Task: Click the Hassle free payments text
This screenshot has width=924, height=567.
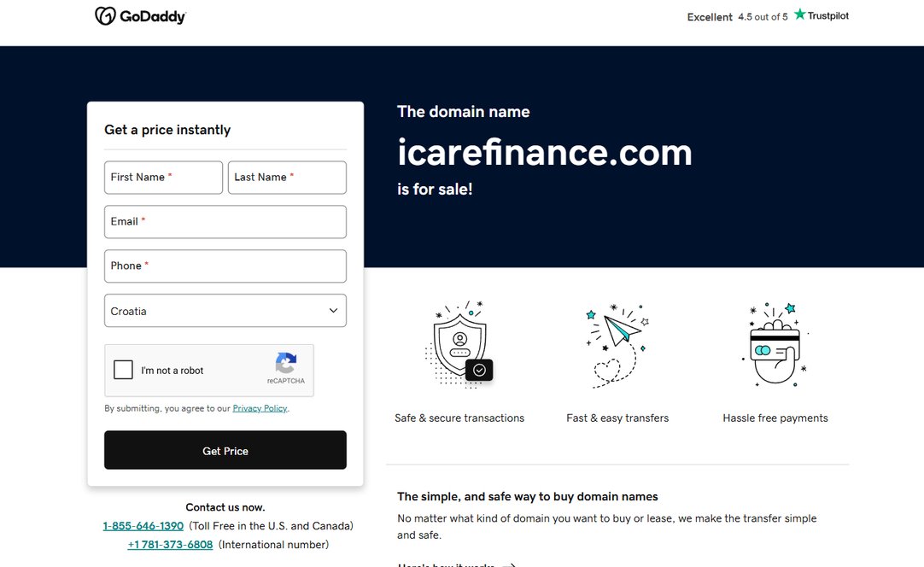Action: [x=775, y=418]
